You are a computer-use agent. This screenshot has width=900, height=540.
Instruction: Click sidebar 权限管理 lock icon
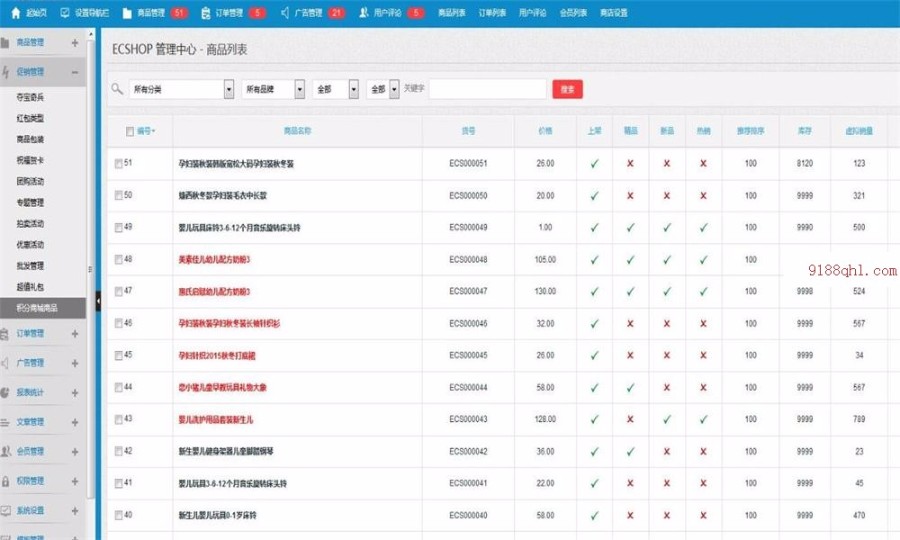[x=5, y=481]
